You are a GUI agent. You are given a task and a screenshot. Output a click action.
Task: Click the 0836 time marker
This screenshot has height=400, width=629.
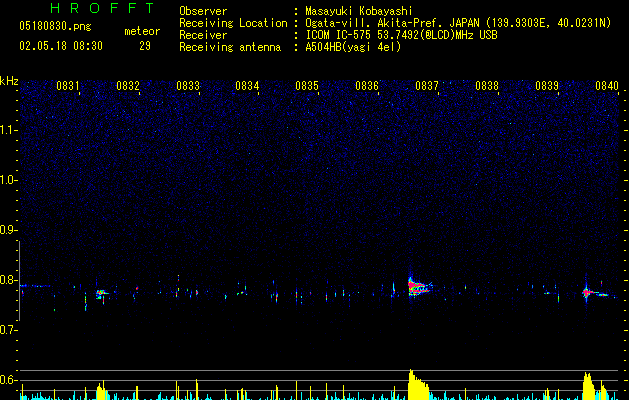367,86
